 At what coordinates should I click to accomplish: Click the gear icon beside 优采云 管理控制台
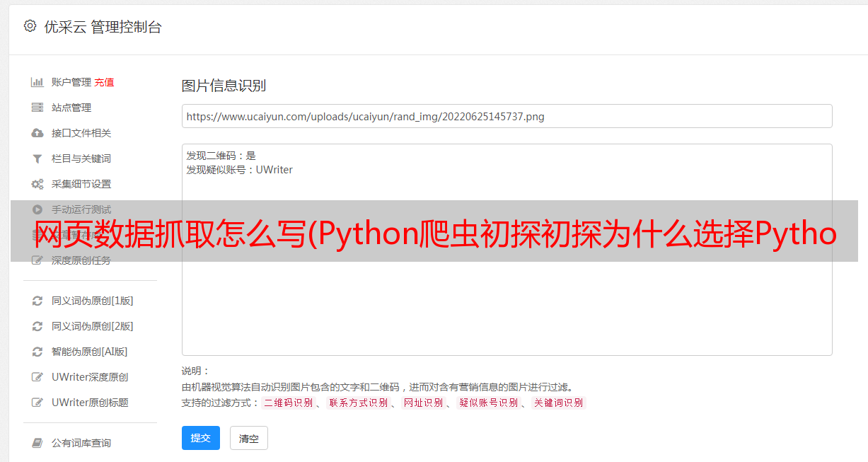(x=30, y=26)
